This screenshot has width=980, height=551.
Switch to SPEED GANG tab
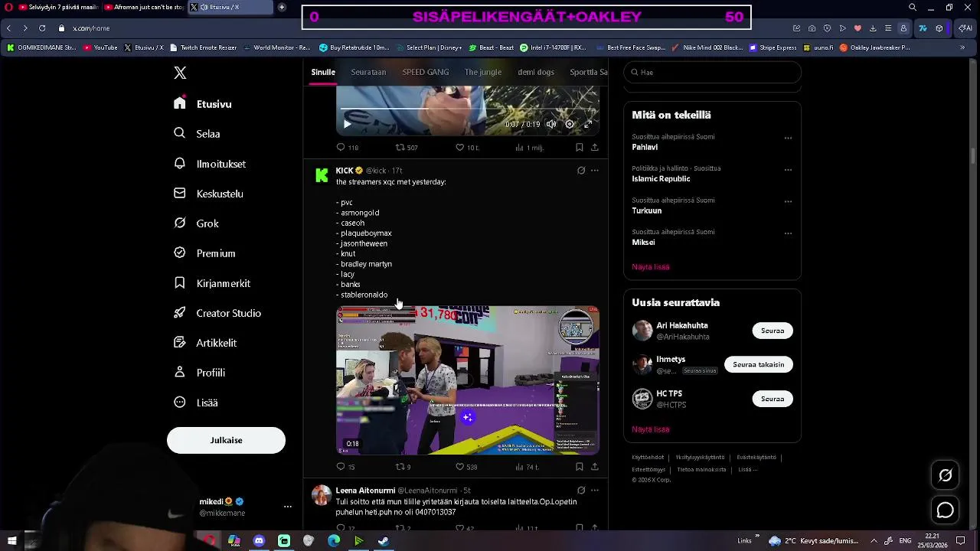(426, 72)
